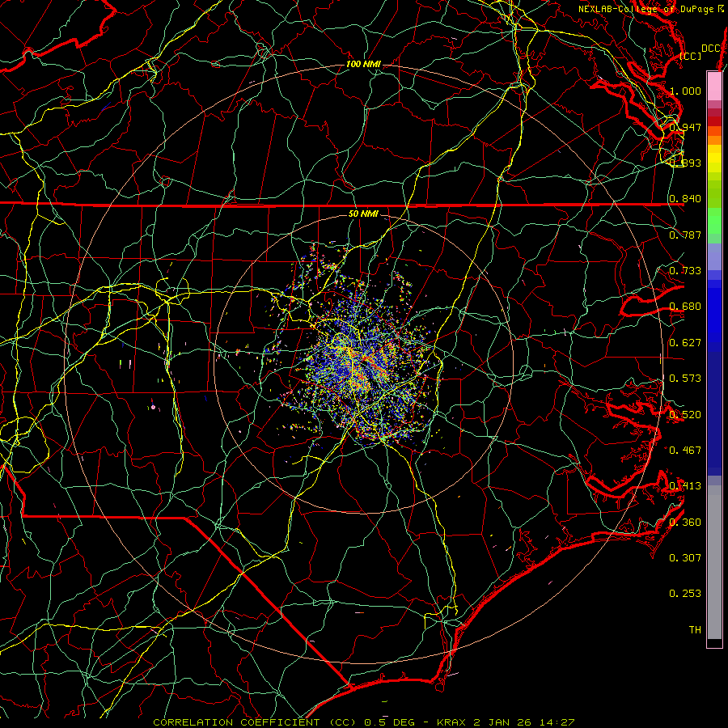
Task: Select the 50 NMI range ring label
Action: [x=363, y=214]
